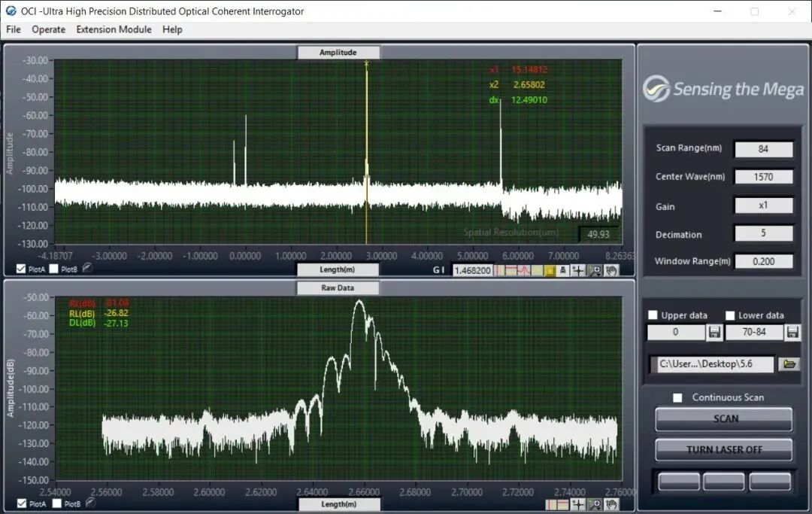Select the zoom magnifier tool in Raw Data toolbar
This screenshot has width=812, height=514.
tap(595, 504)
